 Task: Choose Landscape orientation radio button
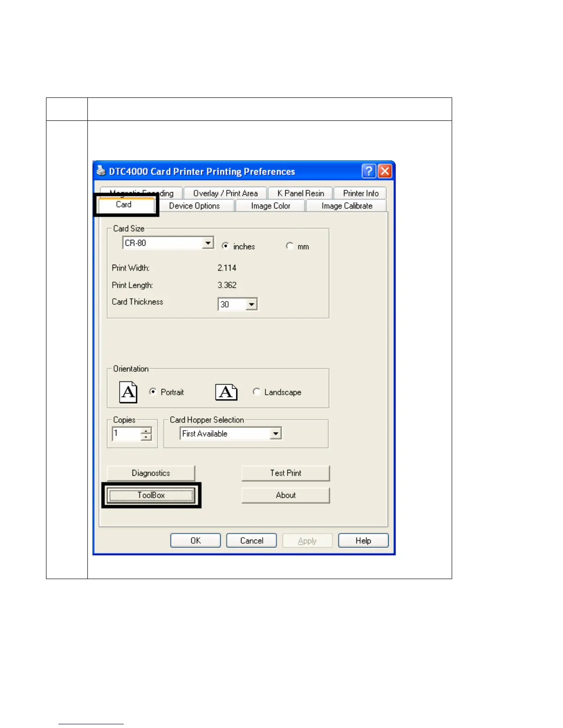coord(256,392)
